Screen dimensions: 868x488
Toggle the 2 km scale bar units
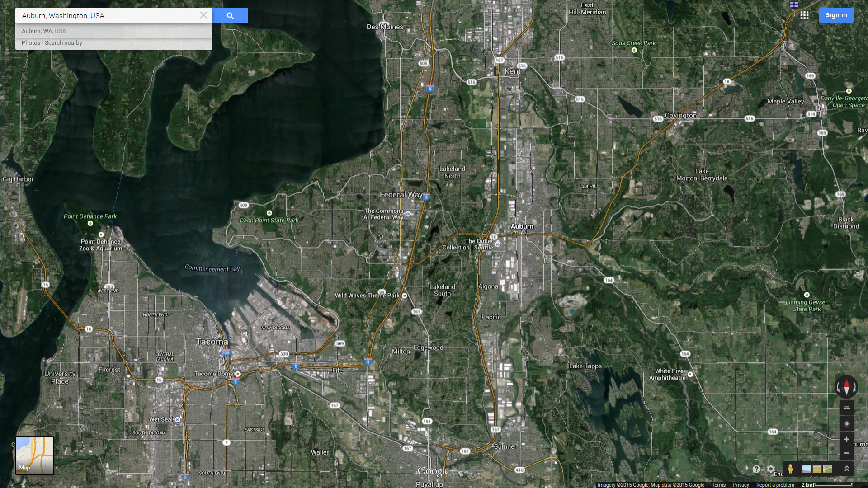click(827, 485)
